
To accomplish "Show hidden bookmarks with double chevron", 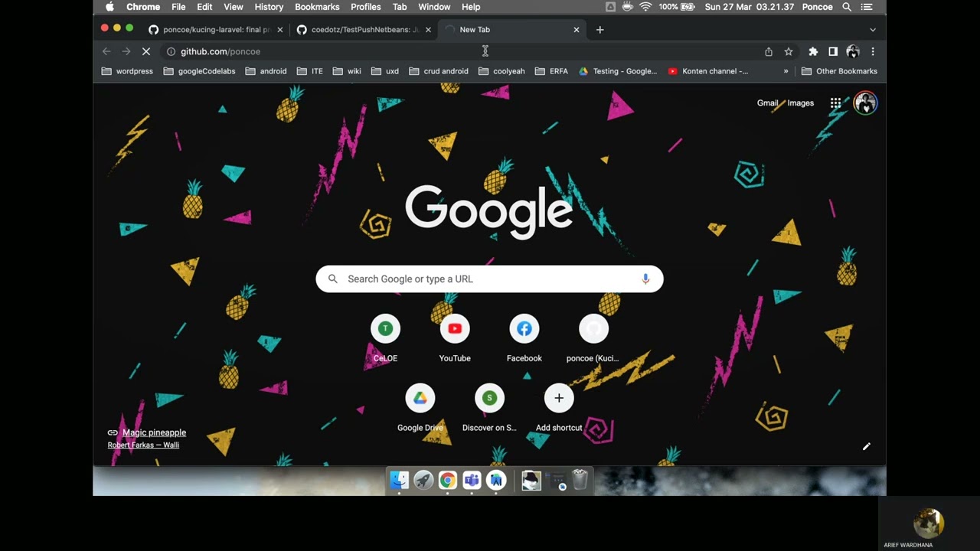I will 786,71.
